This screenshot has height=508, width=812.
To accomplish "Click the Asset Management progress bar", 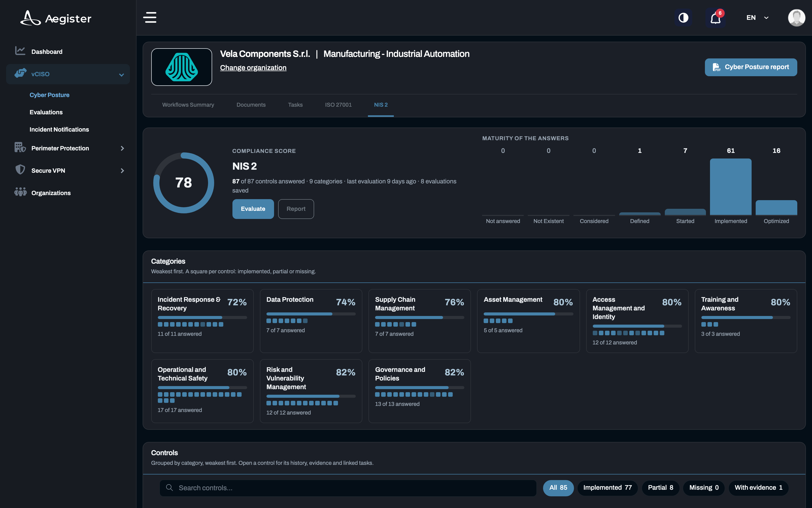I will (x=528, y=314).
